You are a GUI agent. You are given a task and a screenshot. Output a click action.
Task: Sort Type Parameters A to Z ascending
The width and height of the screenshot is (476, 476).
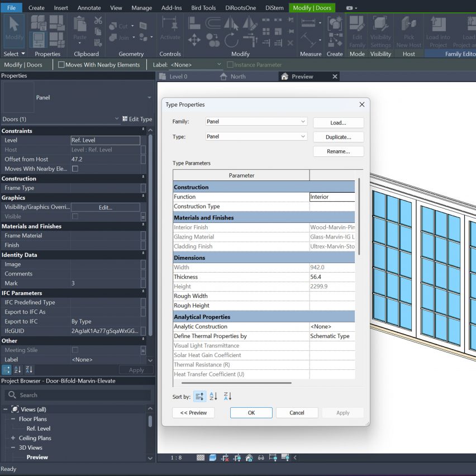pos(213,396)
